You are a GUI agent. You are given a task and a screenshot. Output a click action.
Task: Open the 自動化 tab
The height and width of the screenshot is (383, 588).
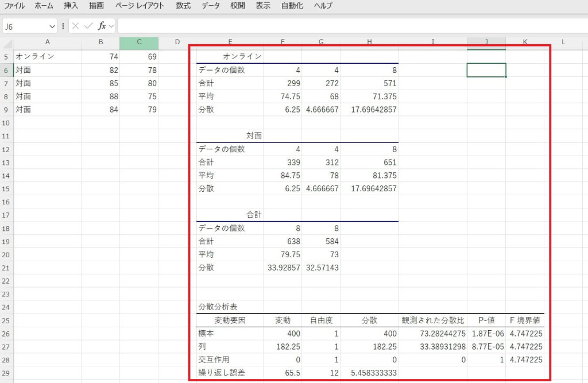(x=292, y=6)
